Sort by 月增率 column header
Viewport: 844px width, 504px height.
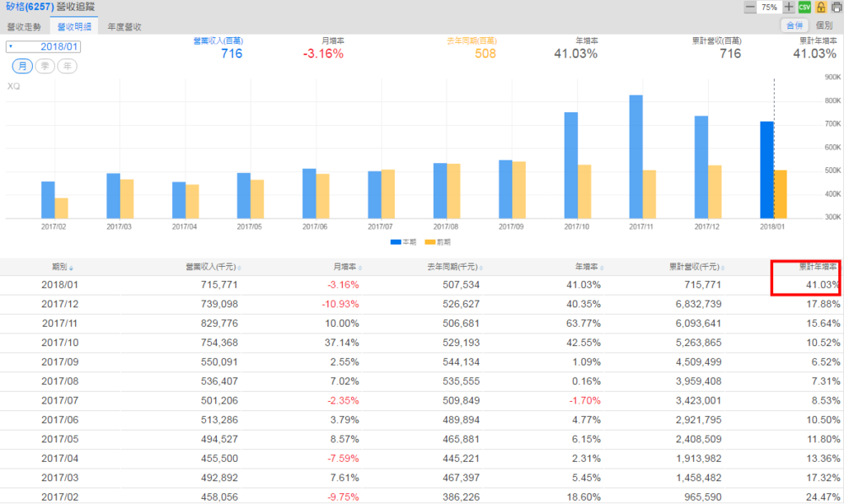pos(347,267)
